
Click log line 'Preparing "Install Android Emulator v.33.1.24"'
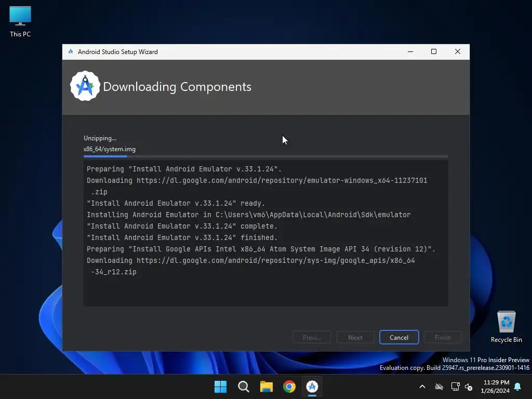tap(184, 169)
